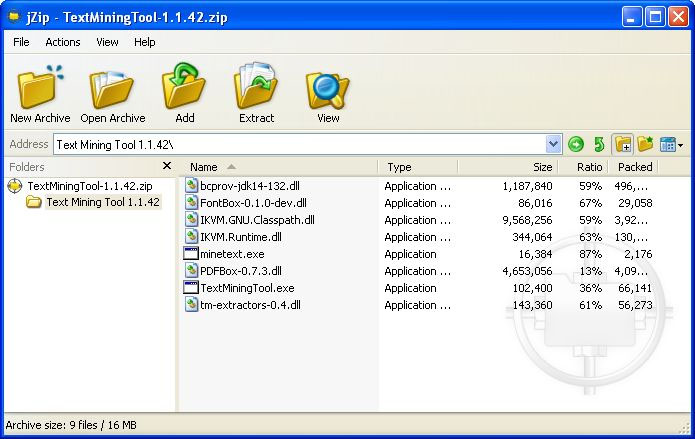Minimize the jZip window
The image size is (695, 439).
point(632,17)
